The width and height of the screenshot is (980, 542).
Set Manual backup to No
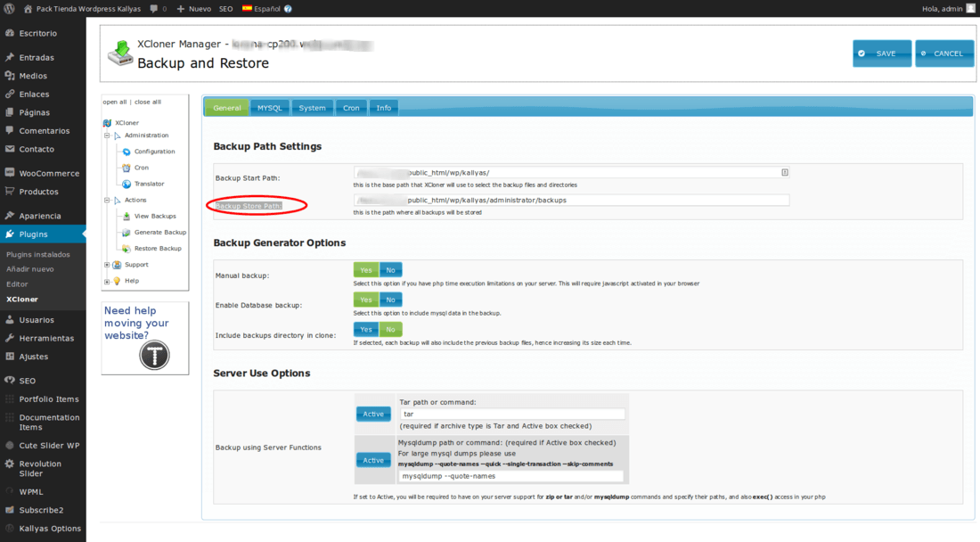pyautogui.click(x=390, y=270)
